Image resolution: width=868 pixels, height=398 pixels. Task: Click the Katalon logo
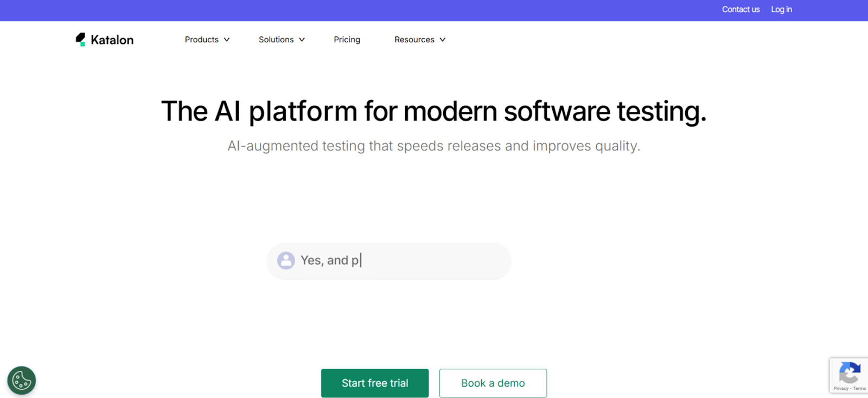point(105,40)
